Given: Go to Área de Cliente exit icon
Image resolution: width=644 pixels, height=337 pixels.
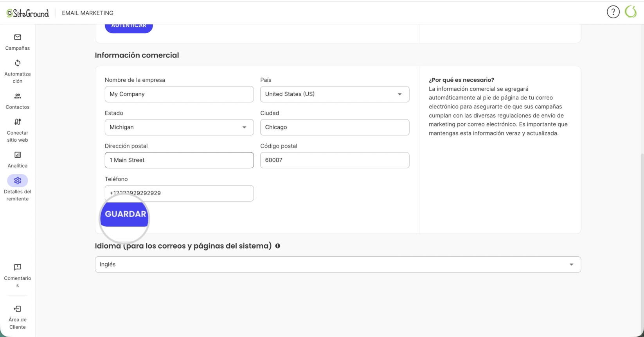Looking at the screenshot, I should (18, 309).
